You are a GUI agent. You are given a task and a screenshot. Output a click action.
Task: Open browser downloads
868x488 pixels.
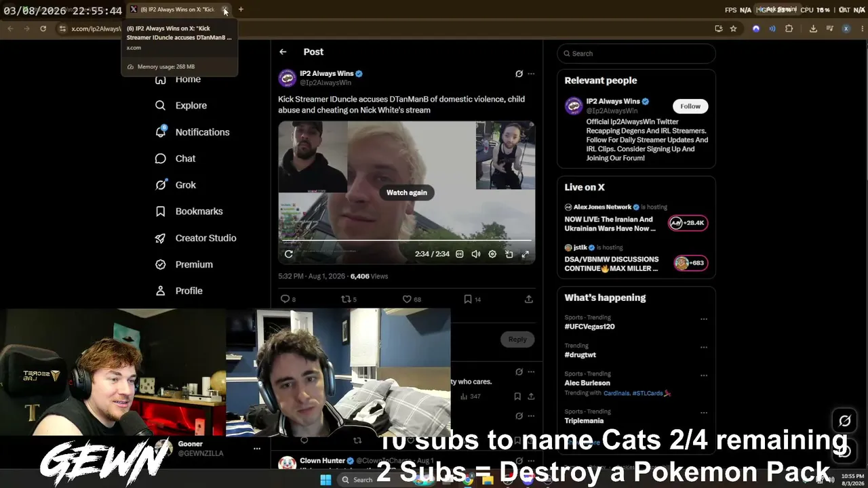coord(813,28)
